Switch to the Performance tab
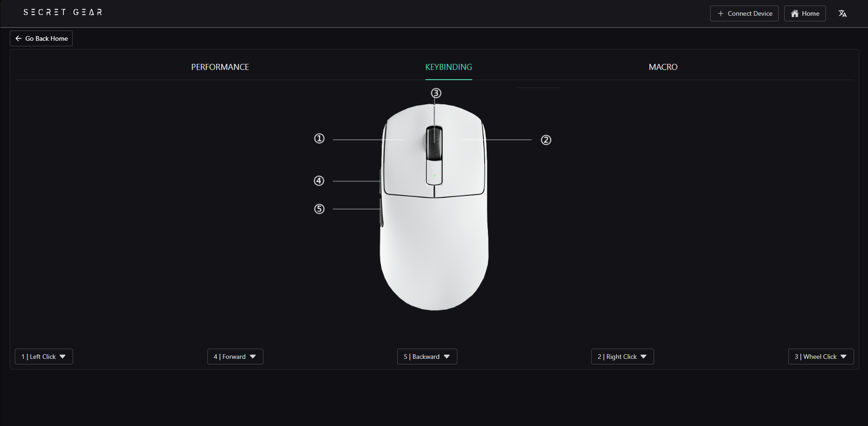Viewport: 868px width, 426px height. pyautogui.click(x=220, y=67)
